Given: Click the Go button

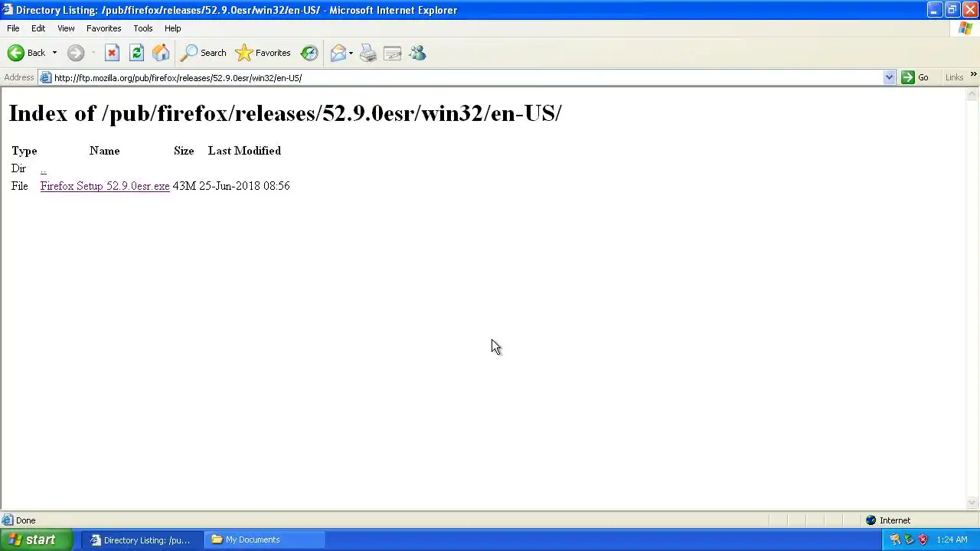Looking at the screenshot, I should pos(916,77).
